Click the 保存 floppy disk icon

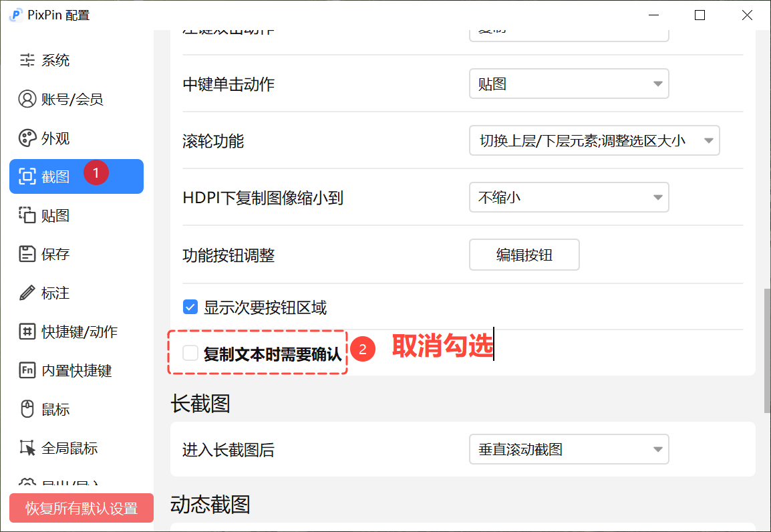pos(27,254)
